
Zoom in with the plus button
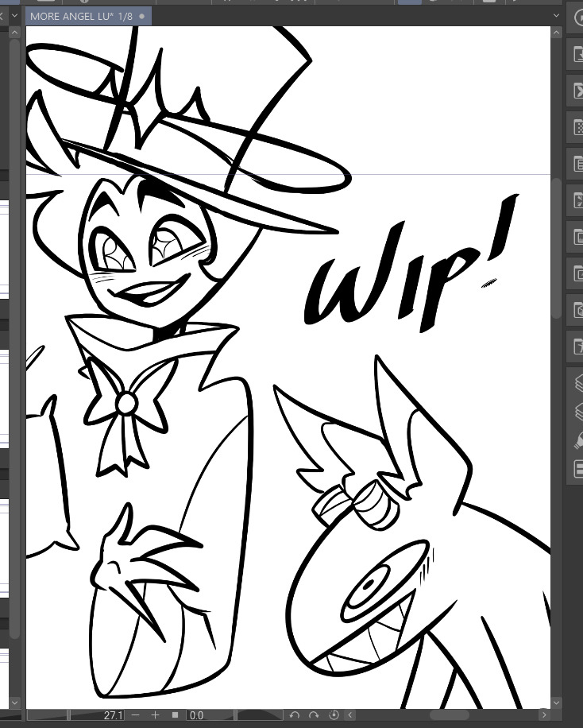coord(155,715)
